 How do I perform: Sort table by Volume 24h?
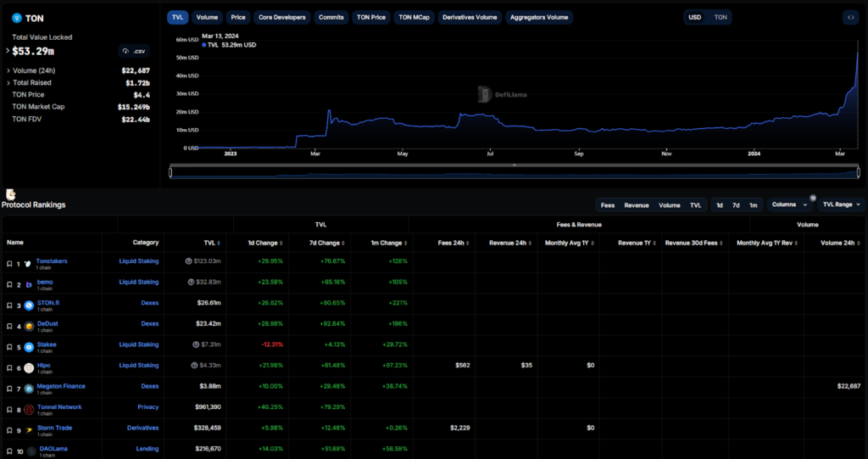coord(841,243)
